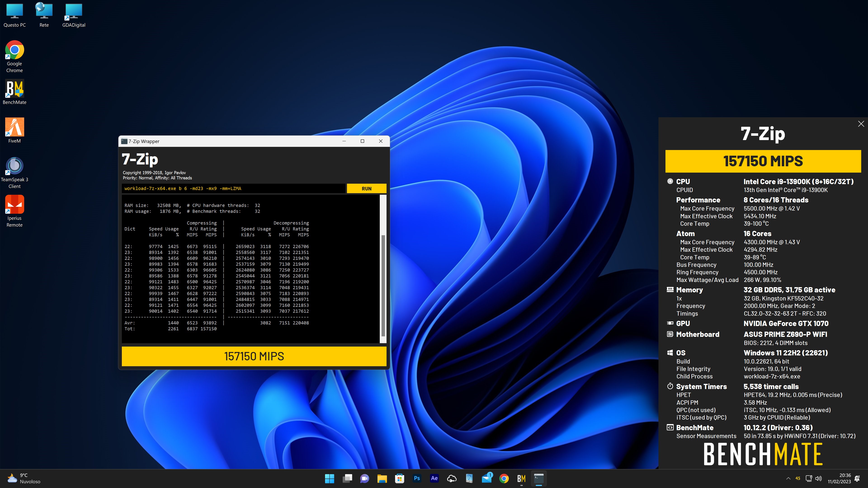Switch to BenchMate taskbar icon
This screenshot has width=868, height=488.
tap(521, 478)
